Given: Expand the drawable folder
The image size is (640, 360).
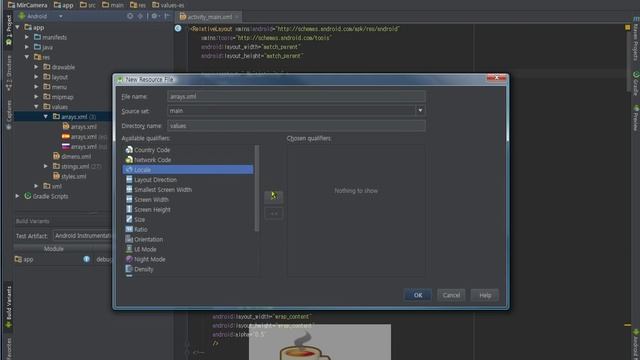Looking at the screenshot, I should pos(36,67).
